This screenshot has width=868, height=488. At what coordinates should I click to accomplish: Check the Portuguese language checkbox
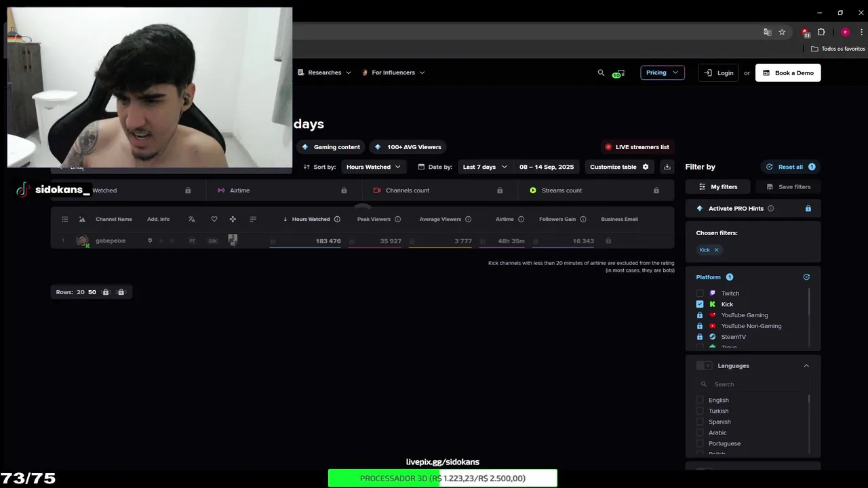coord(700,443)
